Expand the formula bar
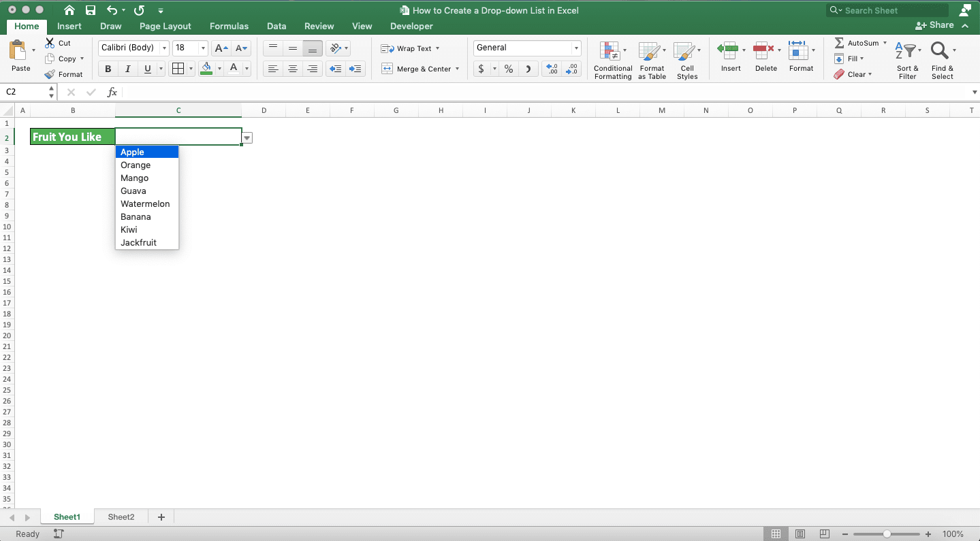 coord(975,92)
